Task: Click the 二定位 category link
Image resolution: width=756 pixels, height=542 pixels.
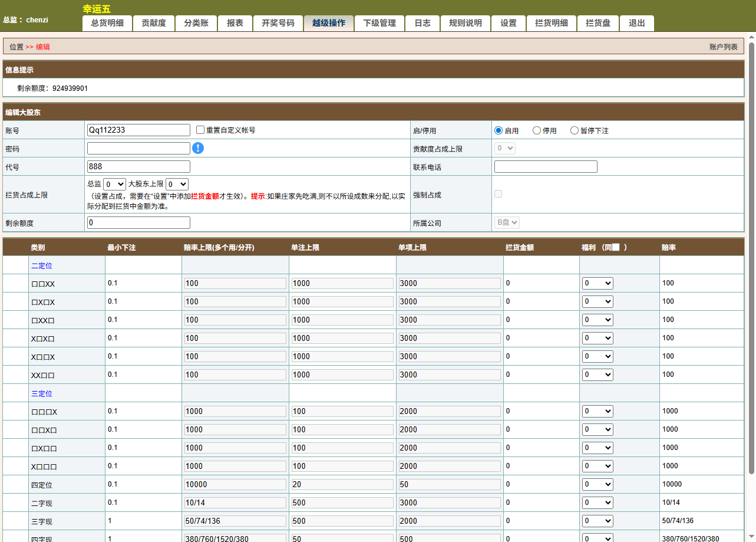Action: click(x=41, y=265)
